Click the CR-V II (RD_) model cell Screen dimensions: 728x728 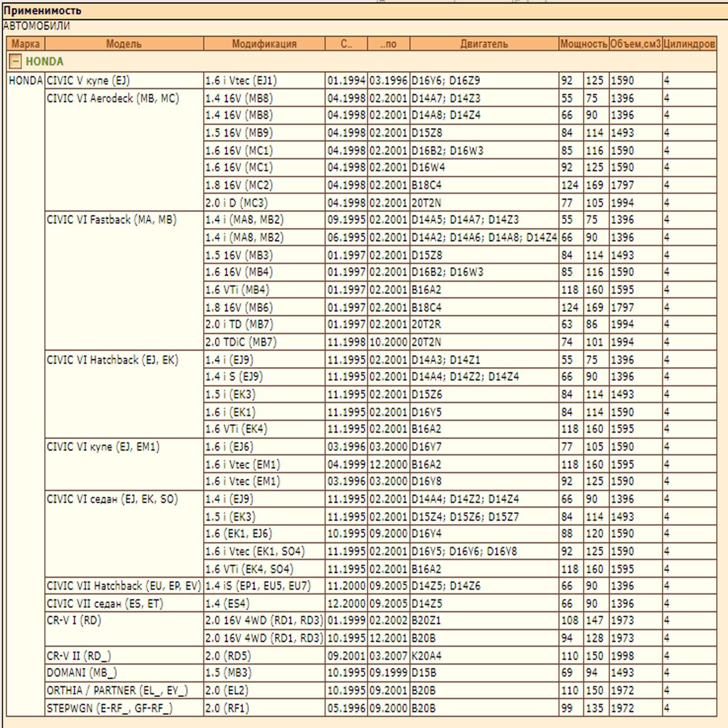79,656
